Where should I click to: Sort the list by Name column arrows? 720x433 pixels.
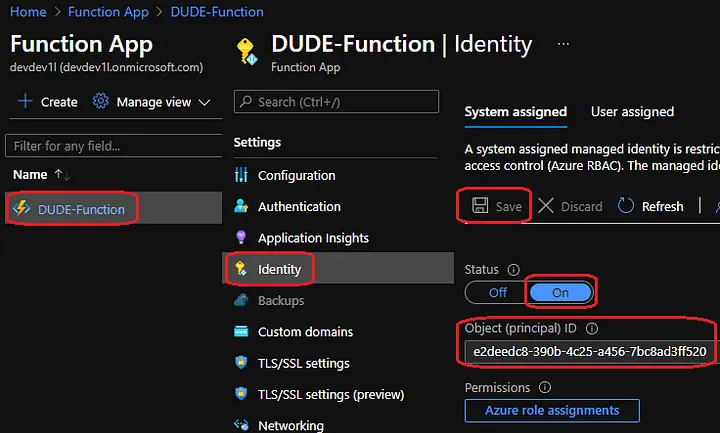click(x=61, y=175)
